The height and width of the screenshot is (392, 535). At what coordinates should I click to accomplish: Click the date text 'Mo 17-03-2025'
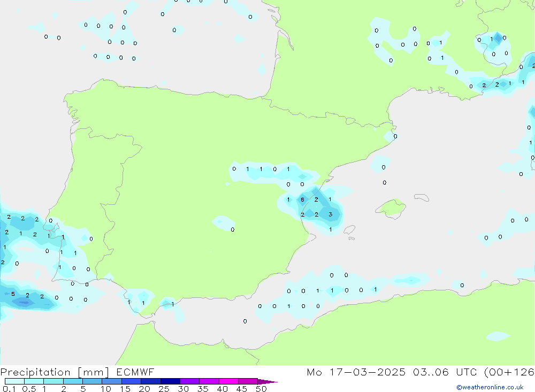coord(356,372)
